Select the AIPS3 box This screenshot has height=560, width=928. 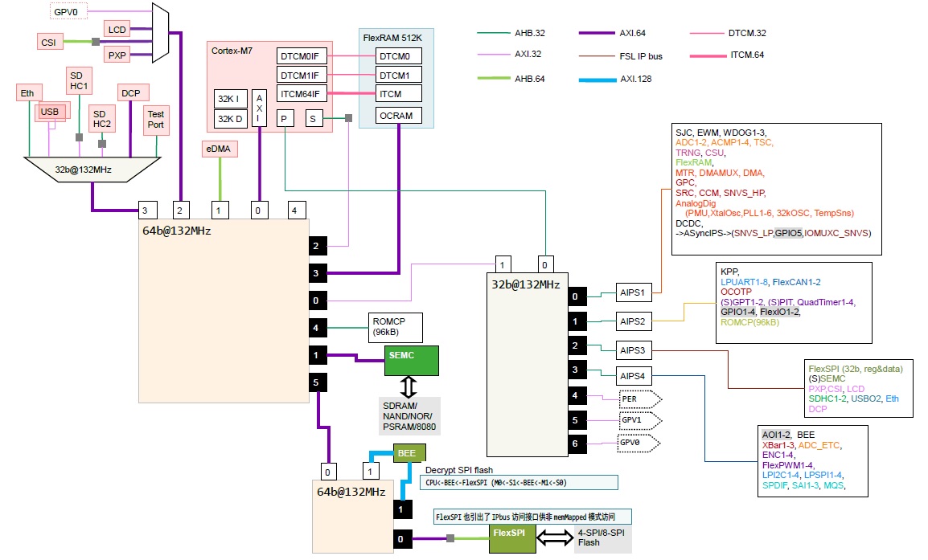[x=633, y=350]
